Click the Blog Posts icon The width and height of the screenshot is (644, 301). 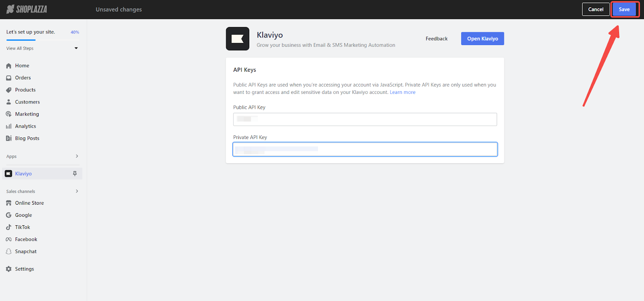click(8, 138)
